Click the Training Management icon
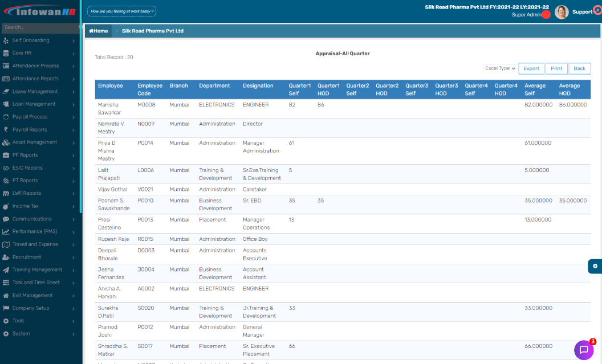Viewport: 602px width, 364px height. click(6, 270)
